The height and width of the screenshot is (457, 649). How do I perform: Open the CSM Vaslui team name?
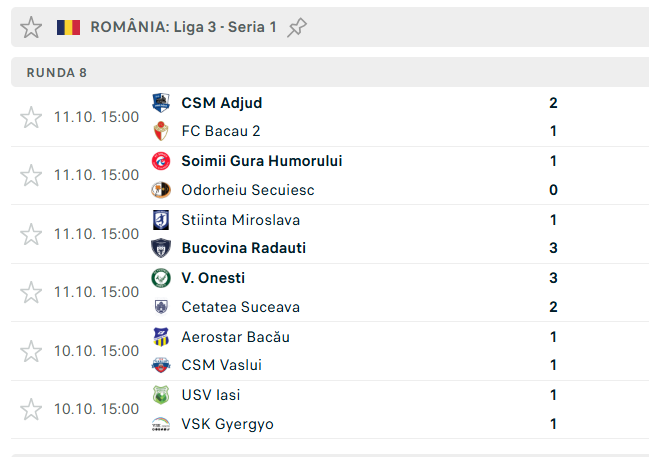coord(221,365)
